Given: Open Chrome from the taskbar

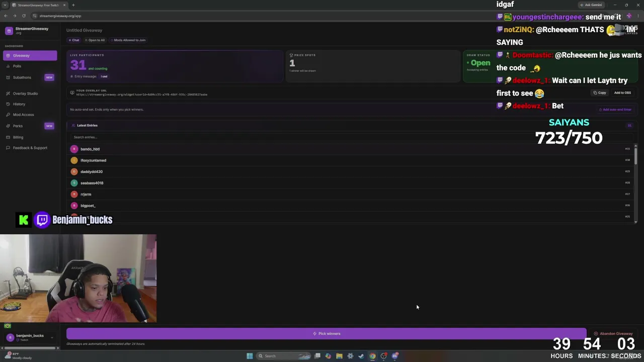Looking at the screenshot, I should point(372,356).
